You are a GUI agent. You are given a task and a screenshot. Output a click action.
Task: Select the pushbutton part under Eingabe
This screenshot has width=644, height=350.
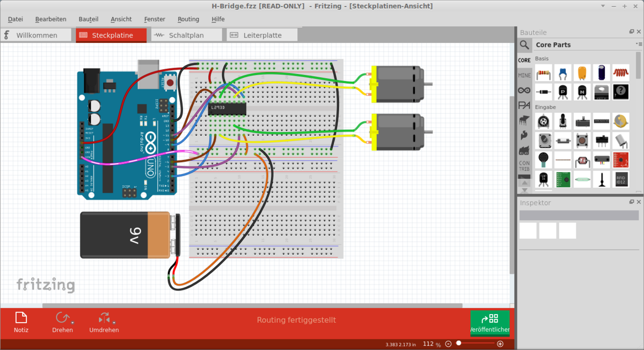[x=582, y=141]
